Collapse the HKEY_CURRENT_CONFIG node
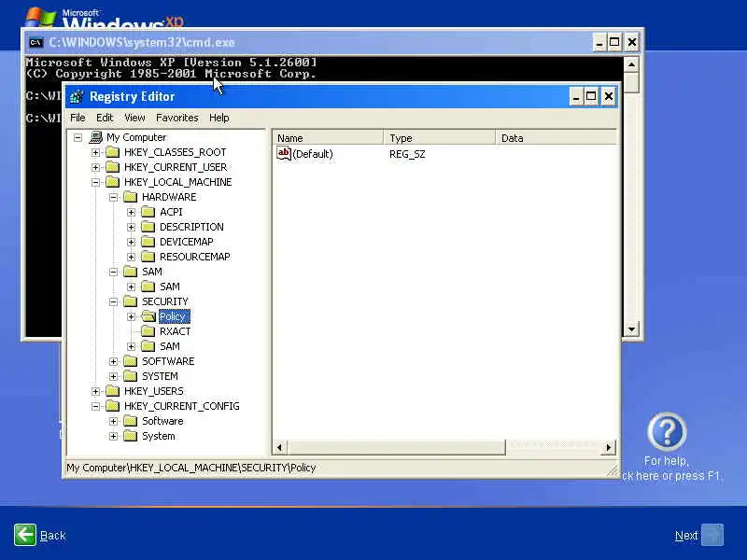 (96, 406)
